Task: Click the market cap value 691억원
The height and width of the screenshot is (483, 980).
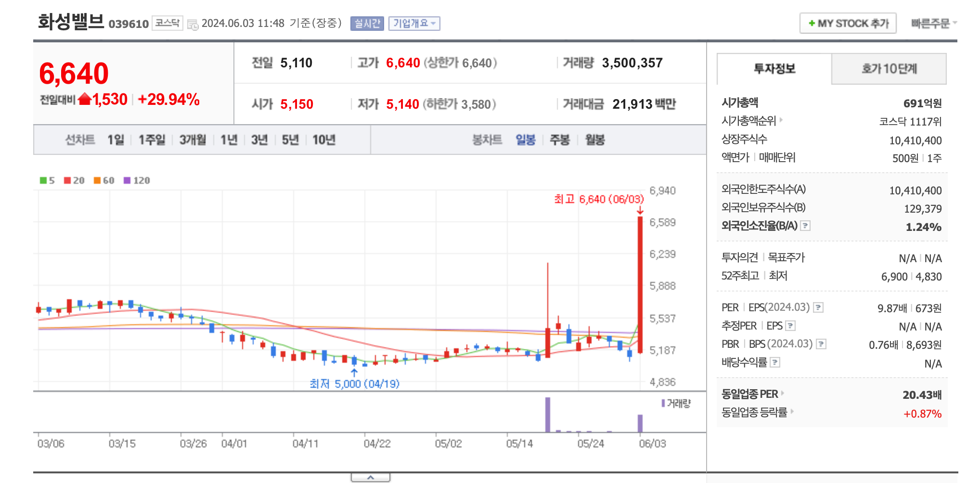Action: coord(922,103)
